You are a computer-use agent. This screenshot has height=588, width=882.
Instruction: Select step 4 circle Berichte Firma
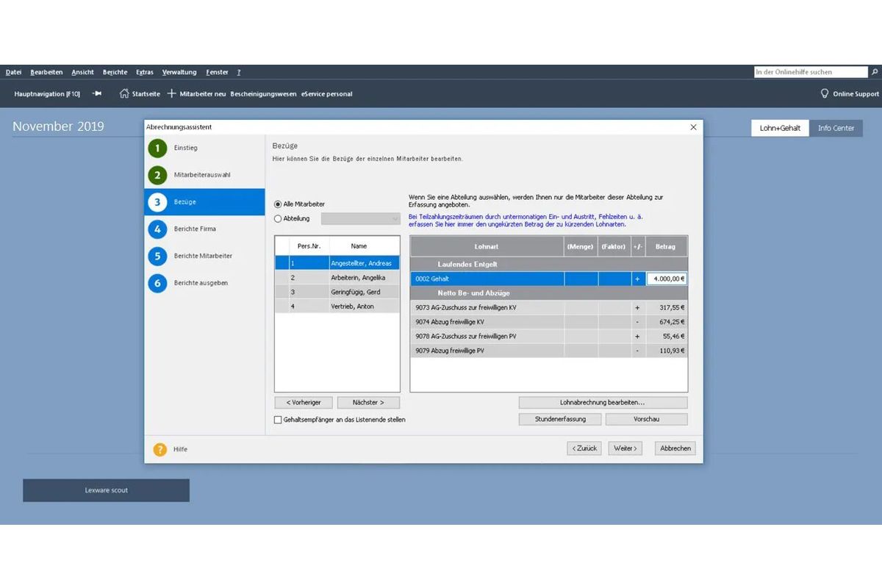(157, 229)
